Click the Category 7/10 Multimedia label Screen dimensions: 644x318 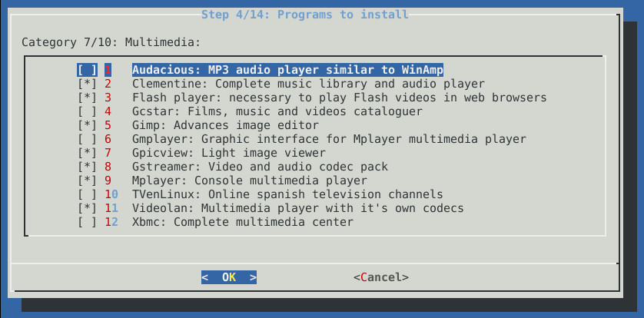coord(111,42)
